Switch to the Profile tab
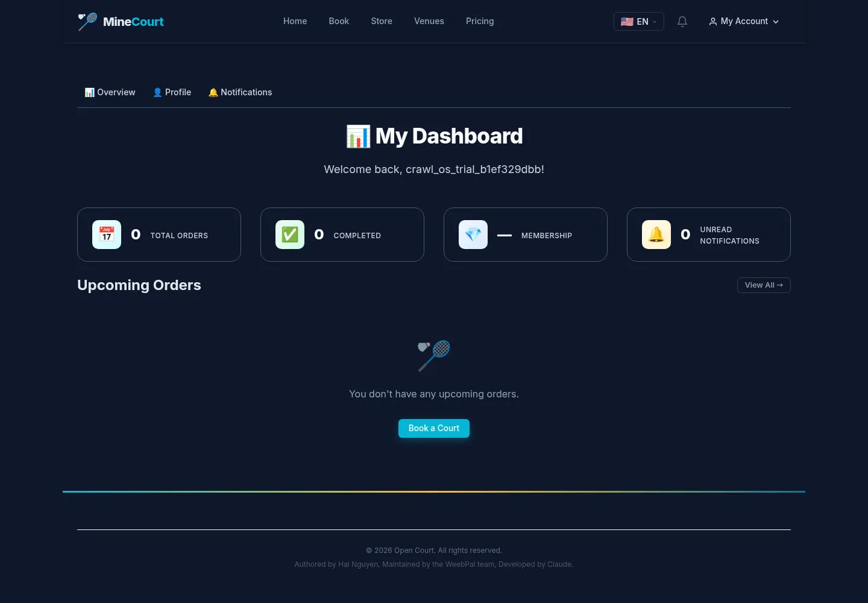 (172, 92)
